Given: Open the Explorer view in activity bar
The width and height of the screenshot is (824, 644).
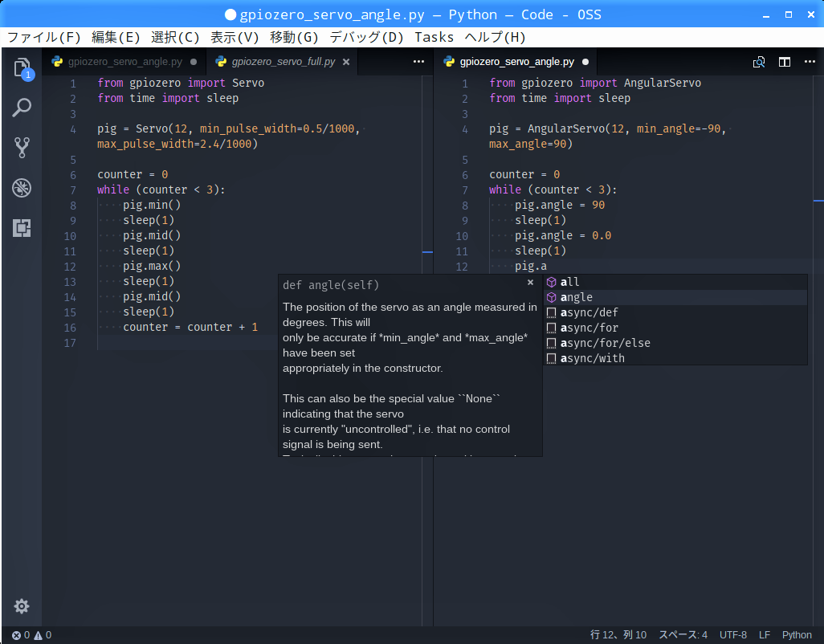Looking at the screenshot, I should [22, 67].
